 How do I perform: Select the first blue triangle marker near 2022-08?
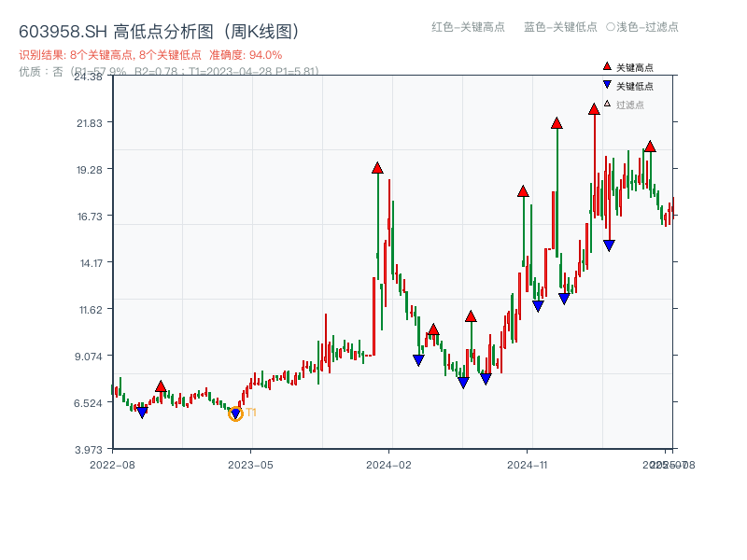[x=141, y=411]
